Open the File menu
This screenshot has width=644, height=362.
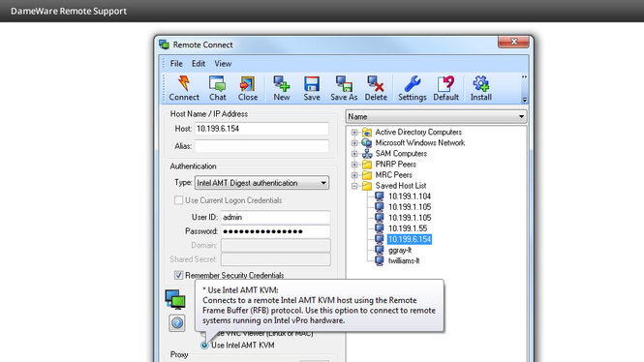[x=176, y=64]
